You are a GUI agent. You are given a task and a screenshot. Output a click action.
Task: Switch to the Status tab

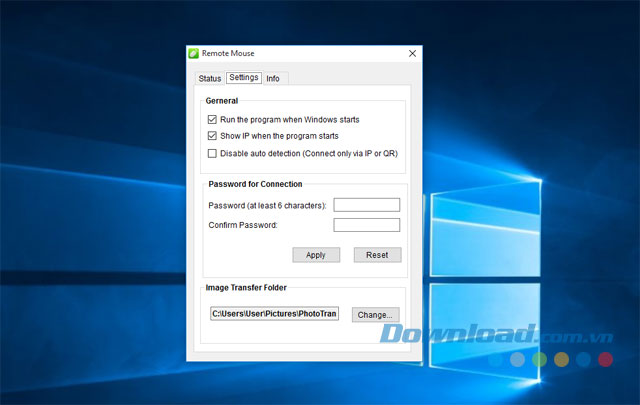210,78
